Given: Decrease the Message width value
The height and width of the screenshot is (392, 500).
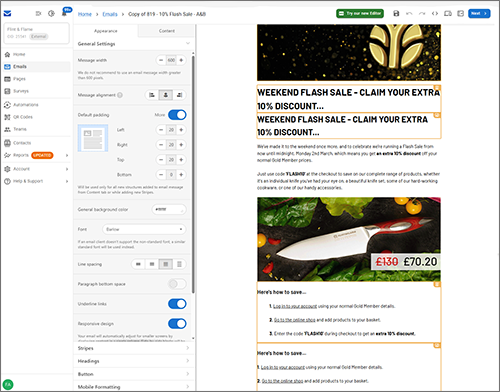Looking at the screenshot, I should pos(161,60).
